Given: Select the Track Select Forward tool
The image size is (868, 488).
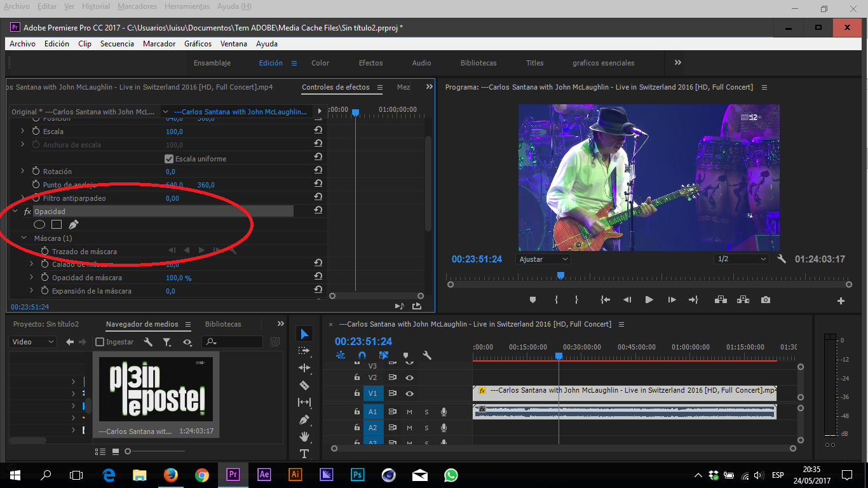Looking at the screenshot, I should [x=304, y=351].
